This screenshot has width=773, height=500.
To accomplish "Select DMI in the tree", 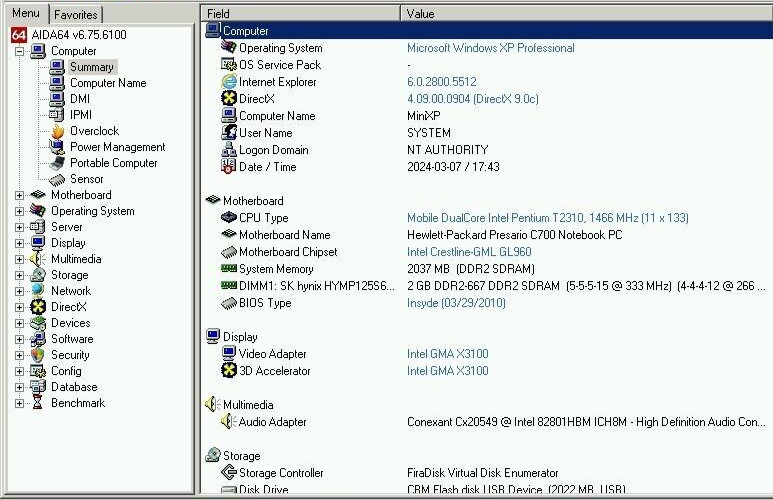I will pyautogui.click(x=80, y=99).
